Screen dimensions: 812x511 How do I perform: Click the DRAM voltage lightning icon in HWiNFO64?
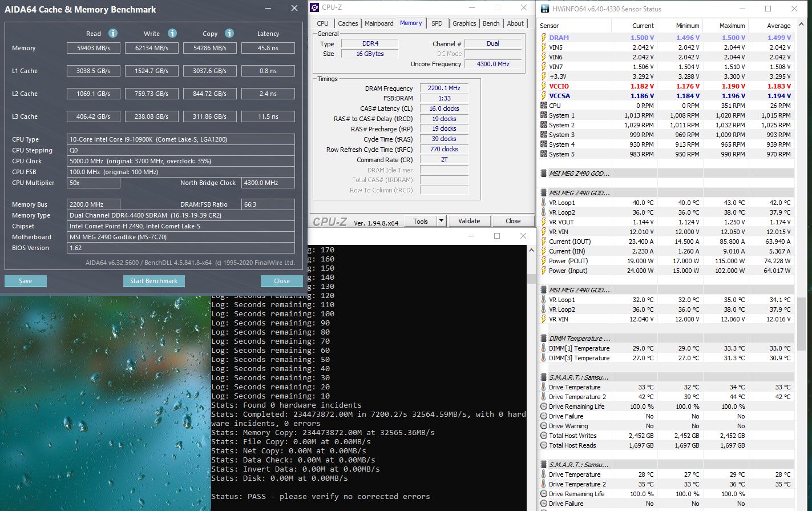[x=544, y=38]
